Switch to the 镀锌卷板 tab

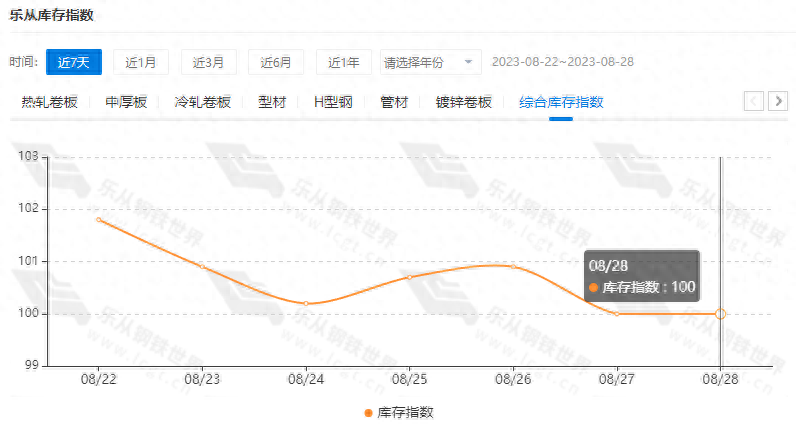tap(463, 102)
